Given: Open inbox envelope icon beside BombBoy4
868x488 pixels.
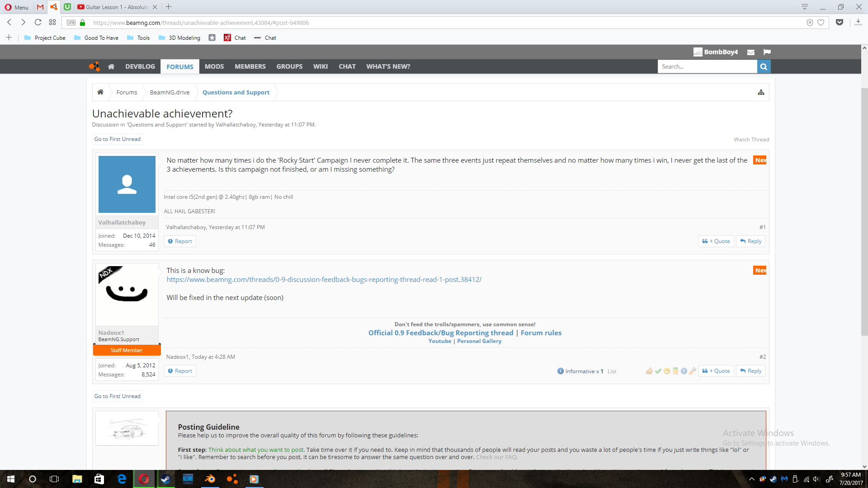Looking at the screenshot, I should (751, 52).
